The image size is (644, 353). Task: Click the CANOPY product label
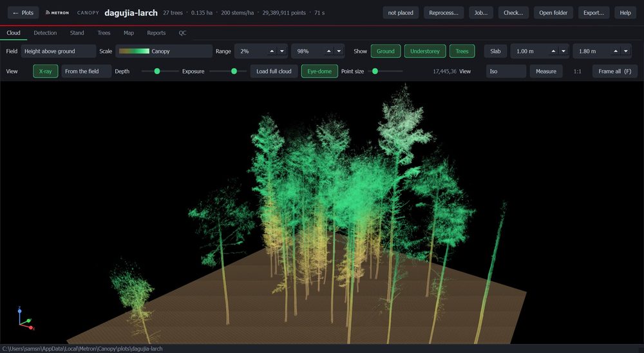pyautogui.click(x=88, y=13)
